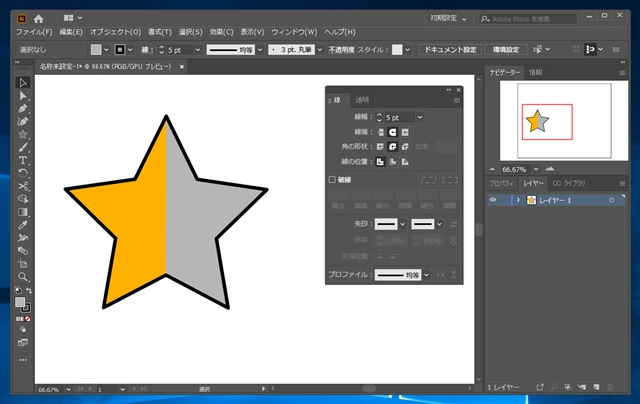Click the Home icon
The height and width of the screenshot is (404, 640).
(38, 19)
